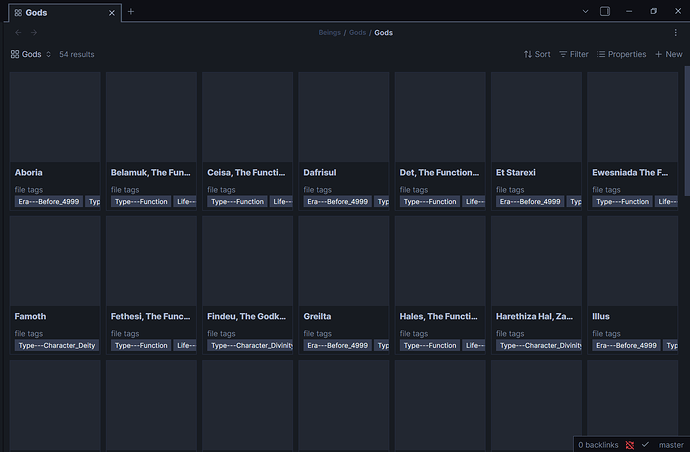Click the sync disabled status icon
Screen dimensions: 690x452
tap(628, 444)
